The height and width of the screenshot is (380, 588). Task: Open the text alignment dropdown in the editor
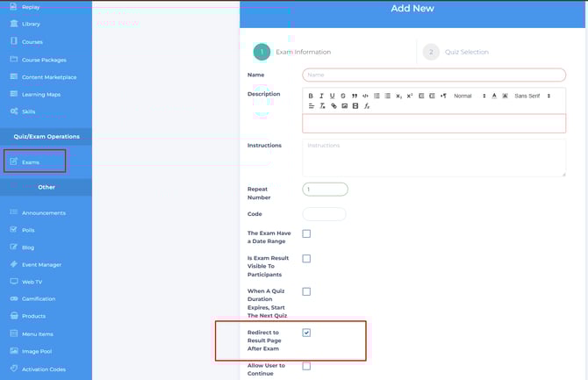[311, 106]
